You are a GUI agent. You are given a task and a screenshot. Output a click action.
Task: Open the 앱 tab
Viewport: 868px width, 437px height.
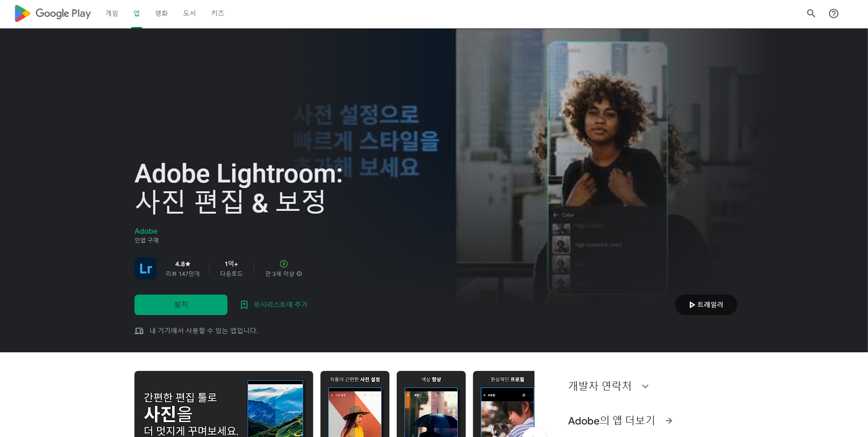[x=136, y=13]
